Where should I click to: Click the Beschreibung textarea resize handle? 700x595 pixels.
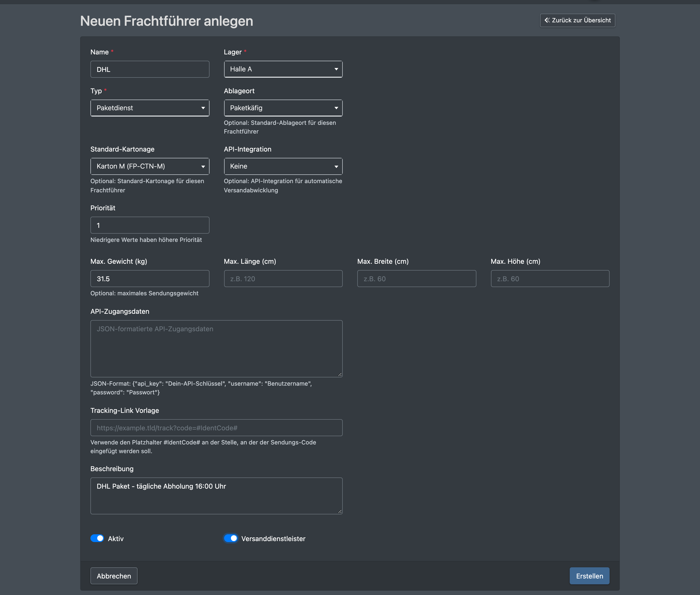pyautogui.click(x=340, y=511)
